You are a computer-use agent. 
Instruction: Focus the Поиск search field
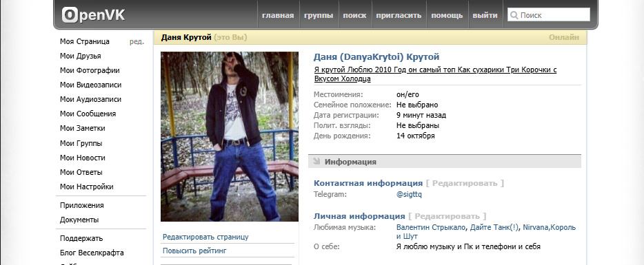[549, 14]
